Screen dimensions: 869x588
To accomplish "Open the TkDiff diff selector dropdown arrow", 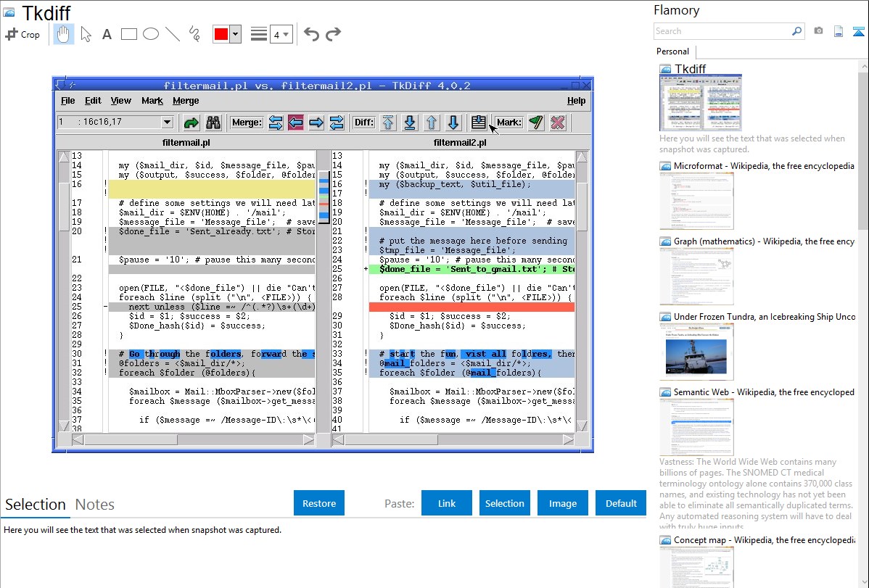I will 167,122.
